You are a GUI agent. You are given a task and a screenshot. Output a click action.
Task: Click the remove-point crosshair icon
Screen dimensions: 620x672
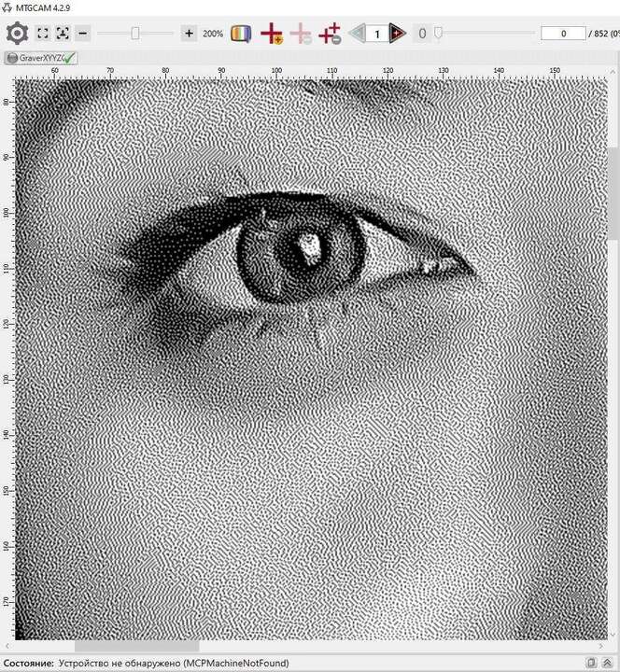[x=331, y=35]
